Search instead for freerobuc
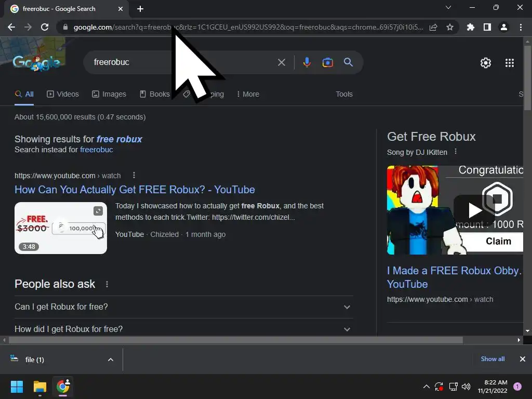The width and height of the screenshot is (532, 399). click(96, 150)
